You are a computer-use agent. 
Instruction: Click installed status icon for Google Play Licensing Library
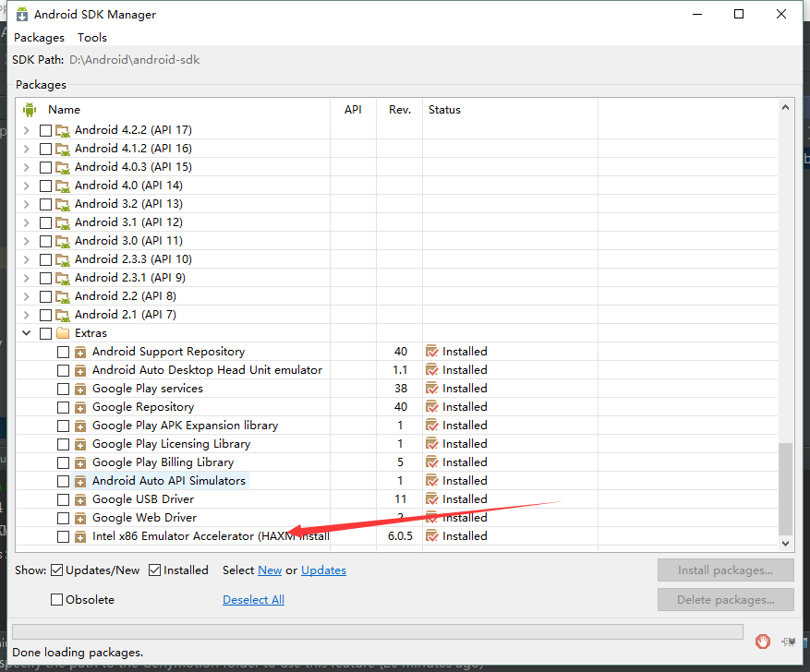(432, 444)
